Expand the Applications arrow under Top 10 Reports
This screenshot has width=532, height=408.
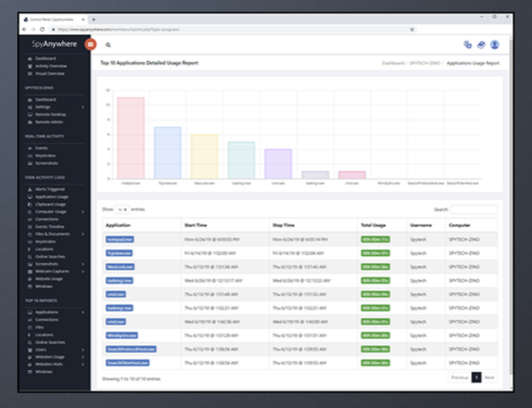pos(82,312)
